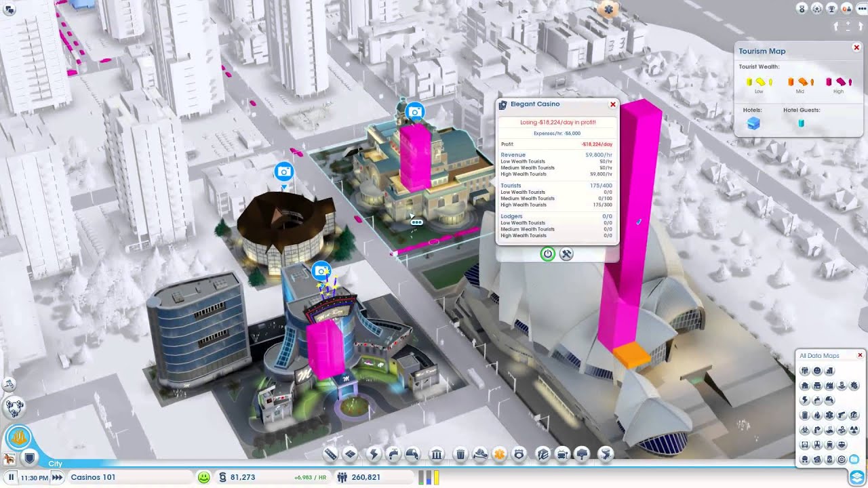Click the orange City view button
Screen dimensions: 868x488
[x=18, y=438]
